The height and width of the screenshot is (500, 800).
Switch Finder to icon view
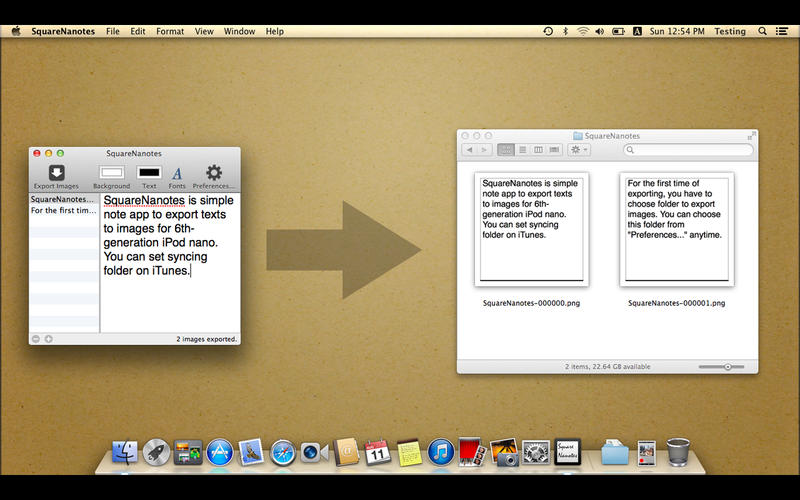[x=506, y=150]
